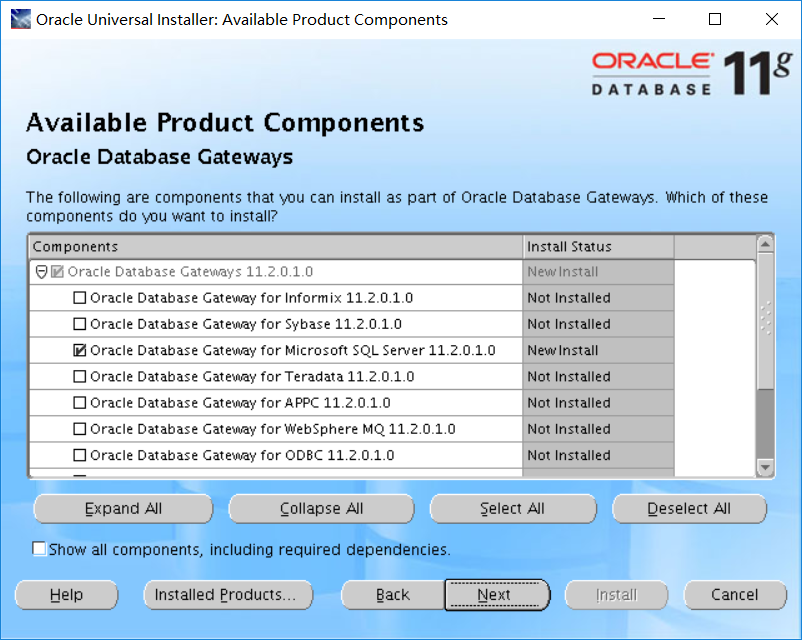
Task: Collapse the Oracle Database Gateways 11.2.0.1.0 tree node
Action: click(41, 272)
